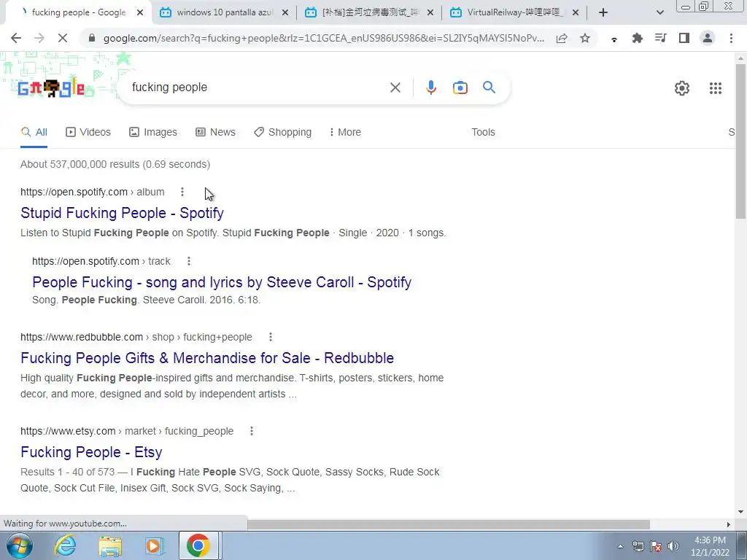Share this page using the share icon
747x560 pixels.
[562, 38]
